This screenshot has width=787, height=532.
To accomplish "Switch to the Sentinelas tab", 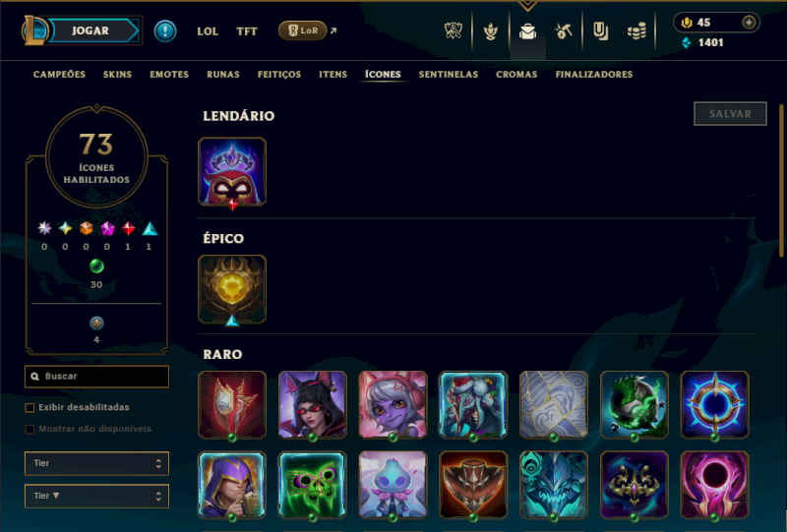I will click(449, 75).
